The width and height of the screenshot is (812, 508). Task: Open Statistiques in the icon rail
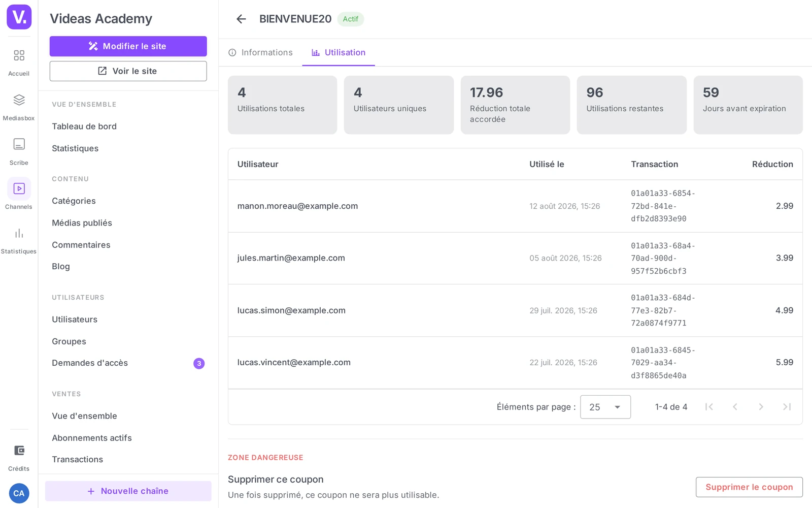[x=19, y=241]
